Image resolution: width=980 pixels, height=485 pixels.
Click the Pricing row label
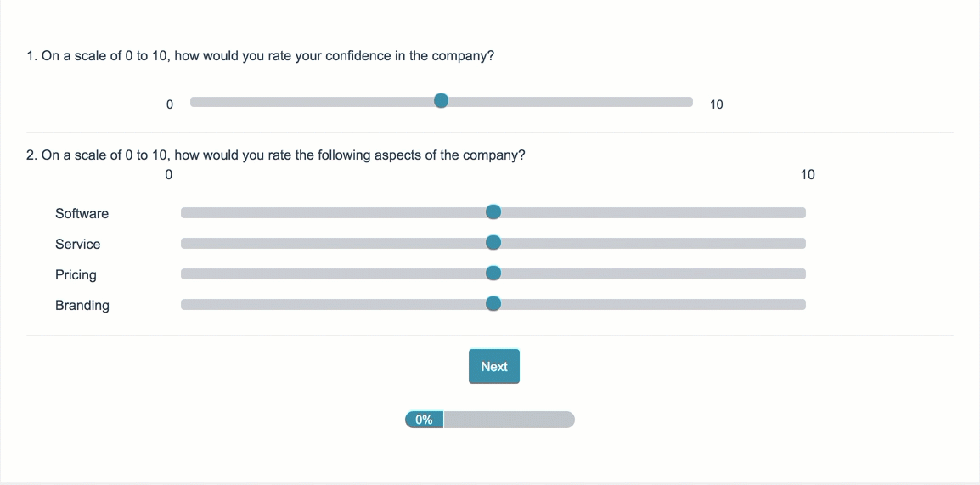[76, 274]
